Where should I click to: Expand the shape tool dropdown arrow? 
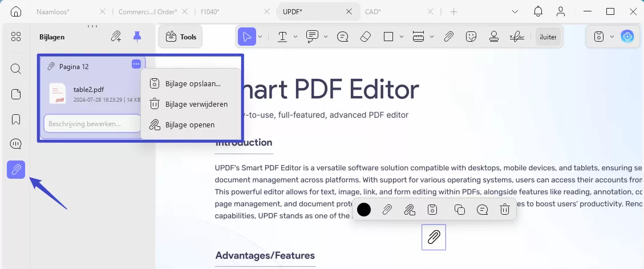[x=401, y=37]
